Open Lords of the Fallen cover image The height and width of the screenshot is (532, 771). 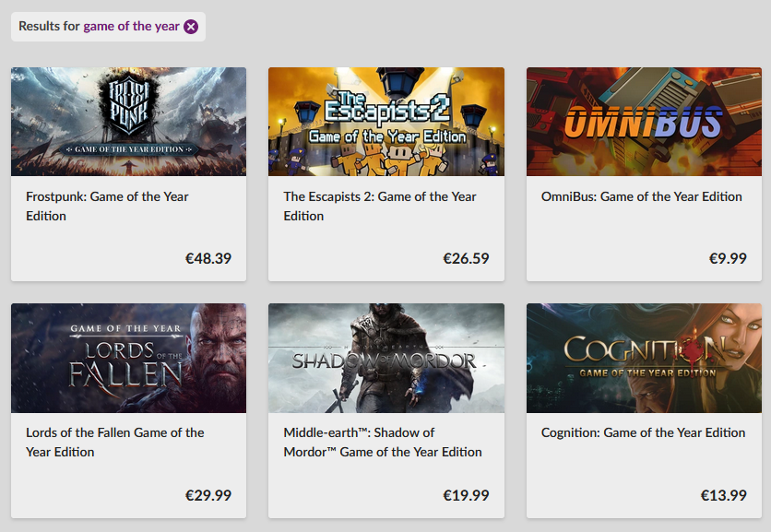pos(128,358)
